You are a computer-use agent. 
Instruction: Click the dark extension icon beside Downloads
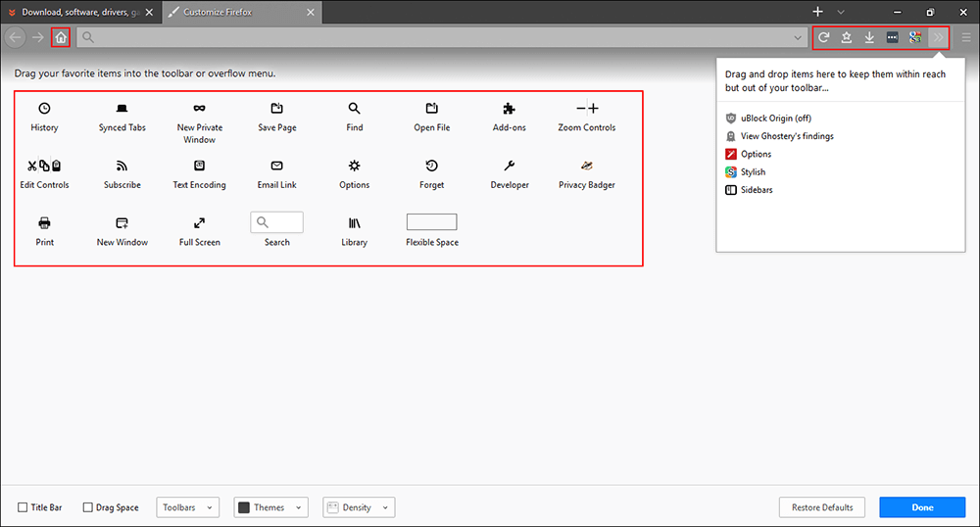point(893,37)
